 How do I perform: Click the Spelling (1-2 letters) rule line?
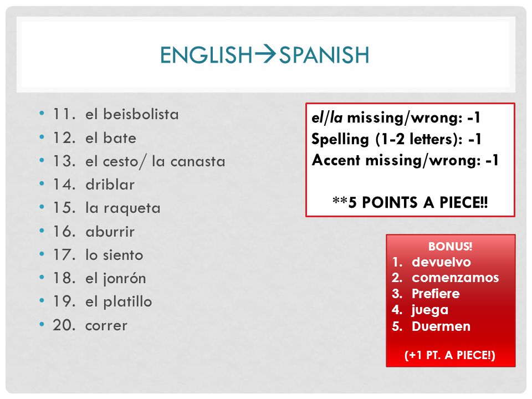pos(396,139)
